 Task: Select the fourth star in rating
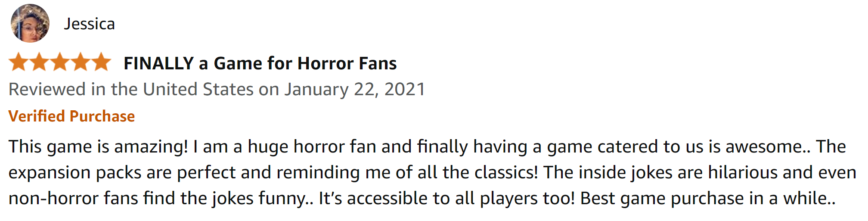(x=81, y=62)
